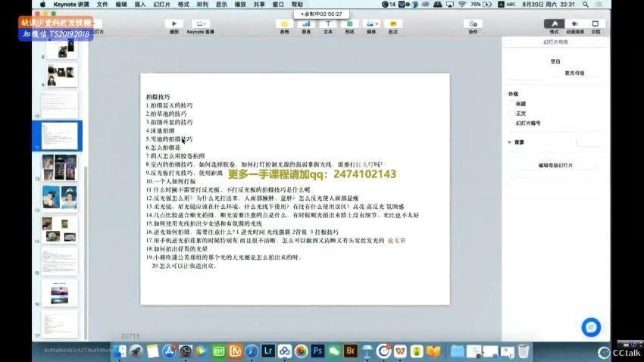This screenshot has width=644, height=362.
Task: Open App Store from the Dock
Action: click(x=169, y=351)
